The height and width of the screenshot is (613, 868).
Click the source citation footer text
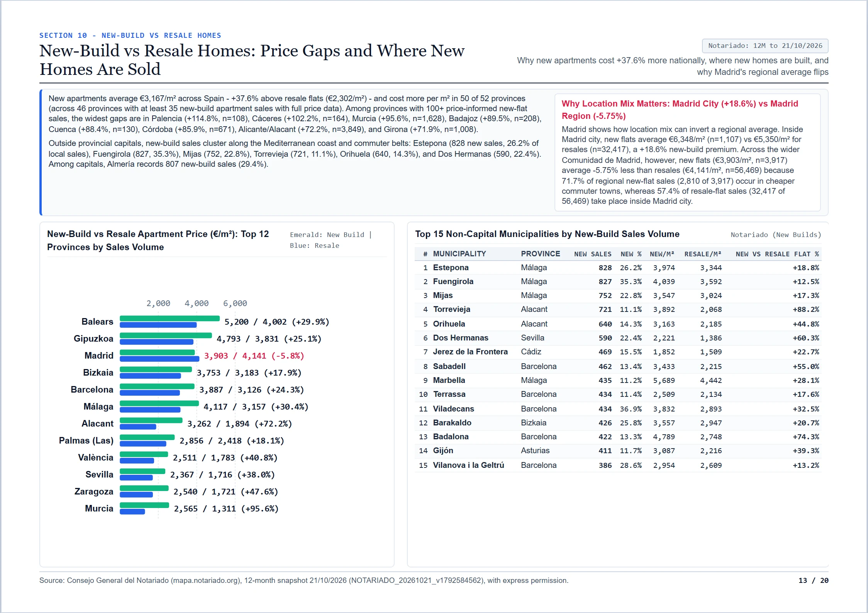304,580
